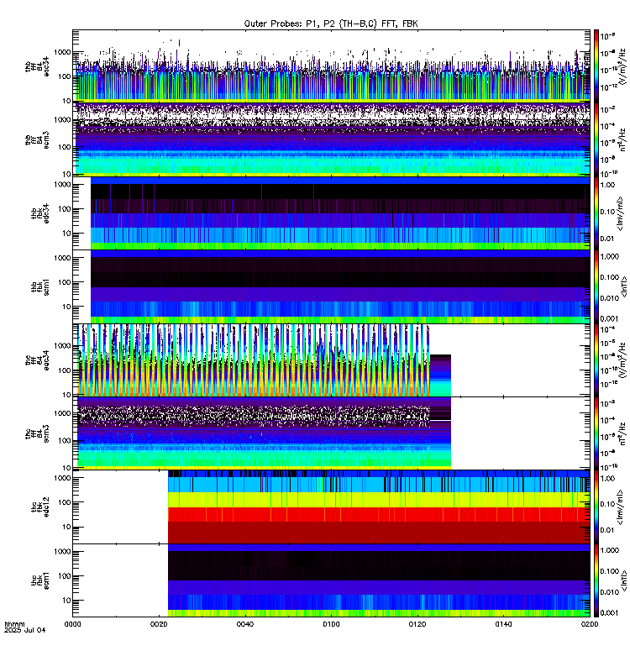Click the '2025 Jul 04' date label

[x=25, y=630]
